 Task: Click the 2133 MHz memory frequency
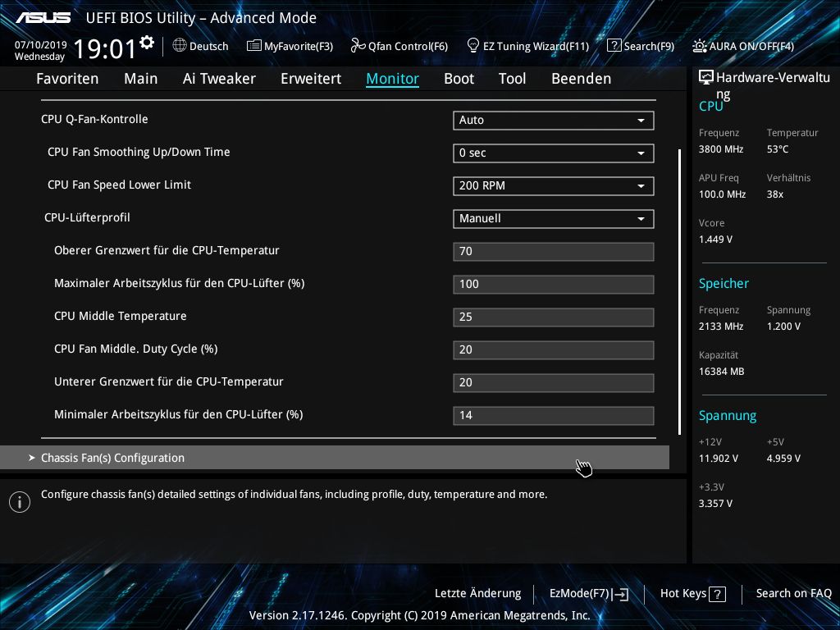721,326
